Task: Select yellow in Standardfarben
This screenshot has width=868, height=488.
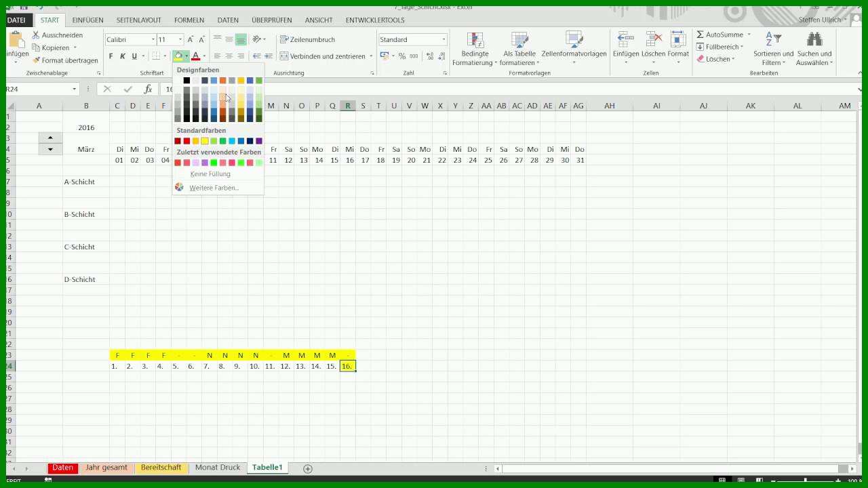Action: (205, 141)
